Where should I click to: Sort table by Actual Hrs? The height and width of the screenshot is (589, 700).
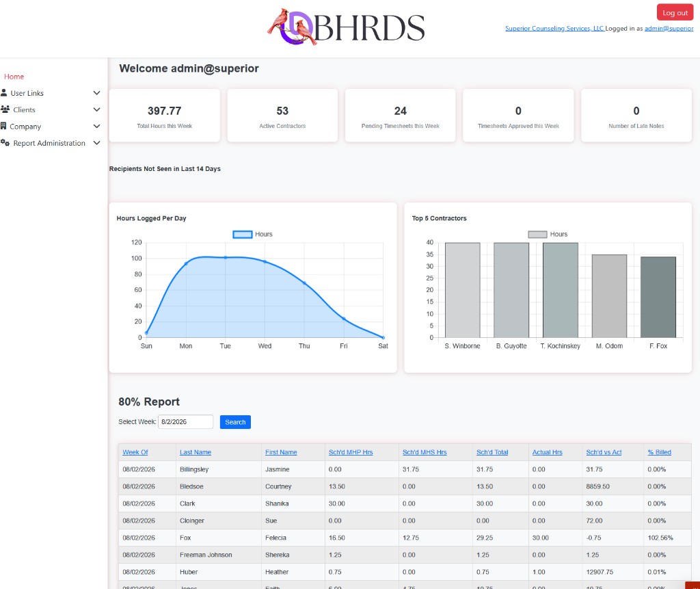[548, 452]
